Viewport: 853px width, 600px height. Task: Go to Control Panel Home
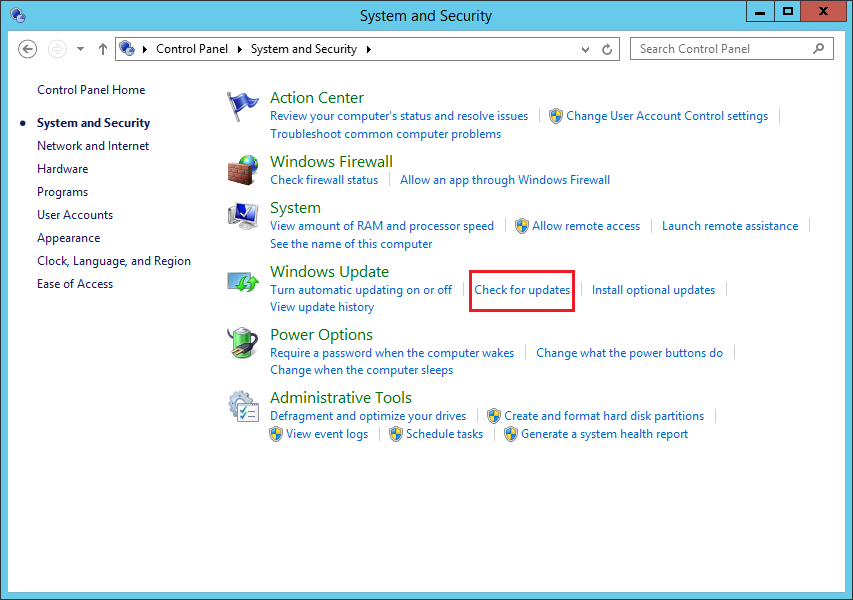(x=91, y=90)
